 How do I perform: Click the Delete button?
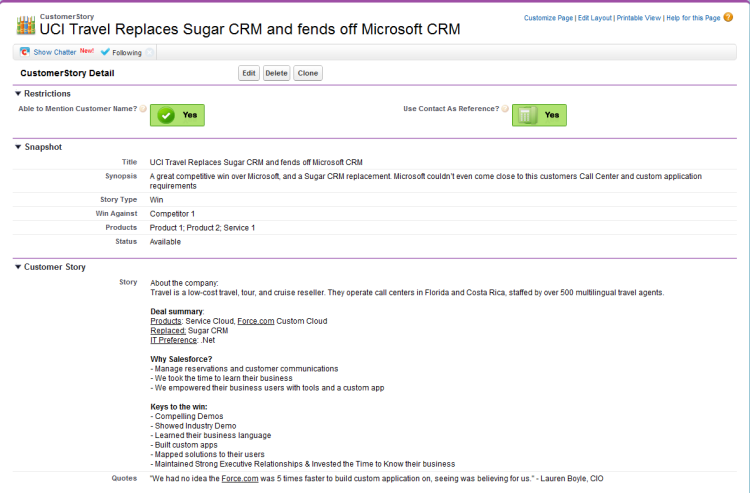pyautogui.click(x=276, y=73)
